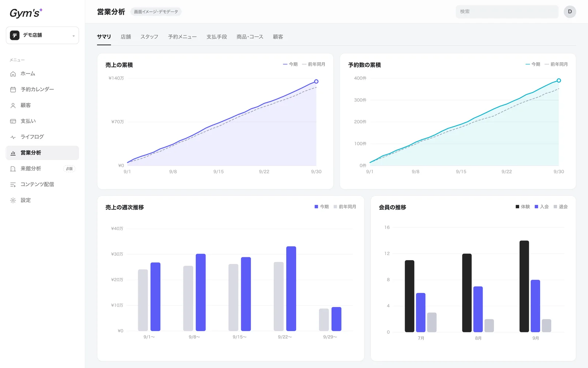This screenshot has width=588, height=368.
Task: Click the list icon beside コンテンツ配信
Action: (13, 184)
